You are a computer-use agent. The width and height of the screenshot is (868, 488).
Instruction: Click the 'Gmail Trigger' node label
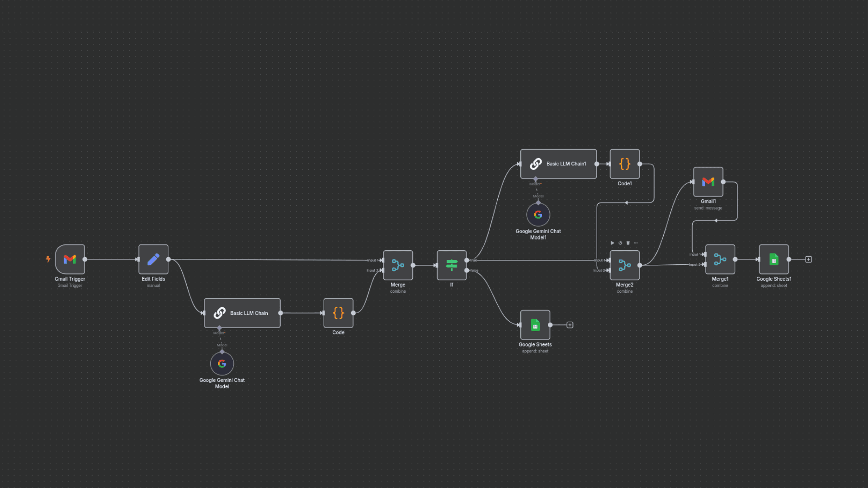tap(70, 279)
